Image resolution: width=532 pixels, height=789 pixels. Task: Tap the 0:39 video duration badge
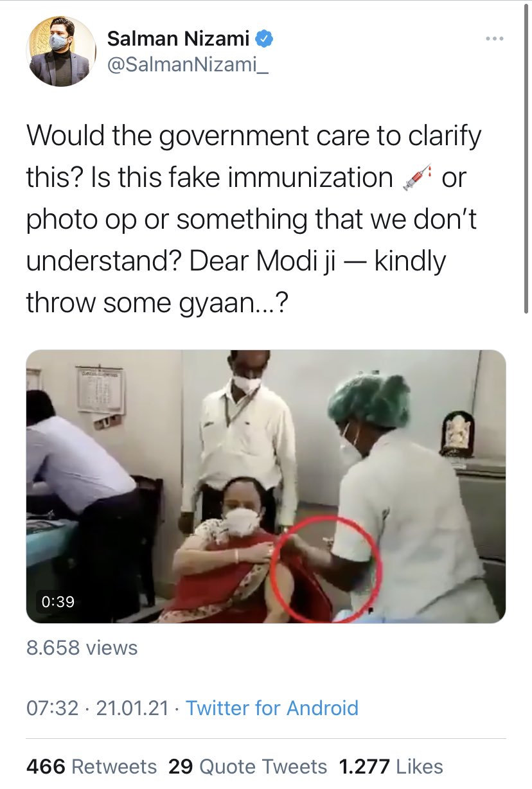coord(58,602)
